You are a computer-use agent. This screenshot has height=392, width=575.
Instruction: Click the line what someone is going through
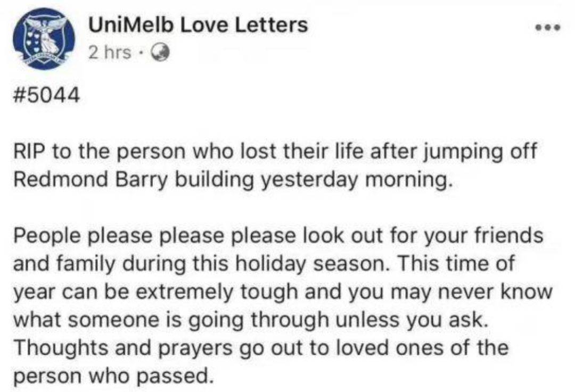171,320
